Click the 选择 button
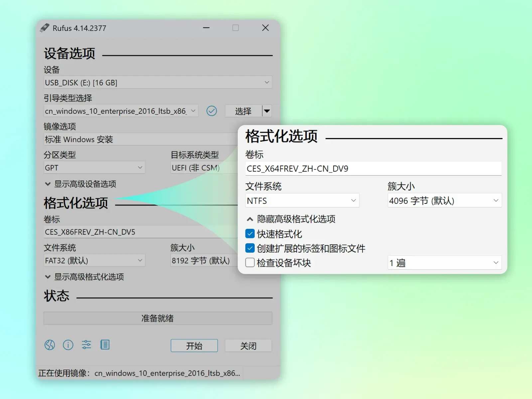Image resolution: width=532 pixels, height=399 pixels. pyautogui.click(x=243, y=111)
